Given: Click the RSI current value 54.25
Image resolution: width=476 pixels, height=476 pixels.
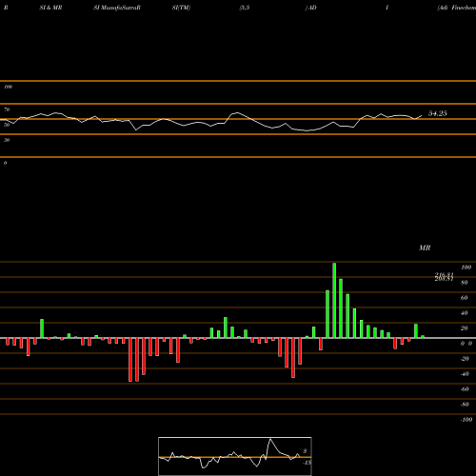Looking at the screenshot, I should click(438, 113).
